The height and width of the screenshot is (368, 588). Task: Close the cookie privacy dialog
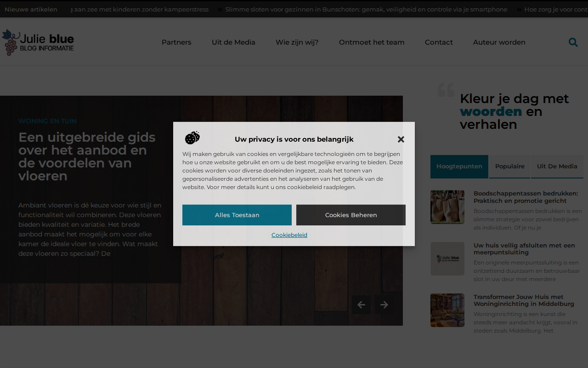(x=401, y=139)
